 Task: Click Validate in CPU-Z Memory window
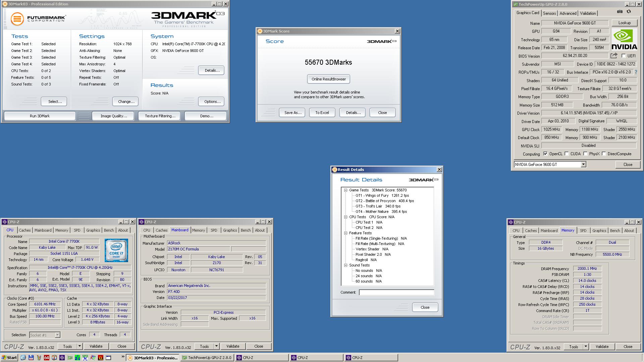602,347
